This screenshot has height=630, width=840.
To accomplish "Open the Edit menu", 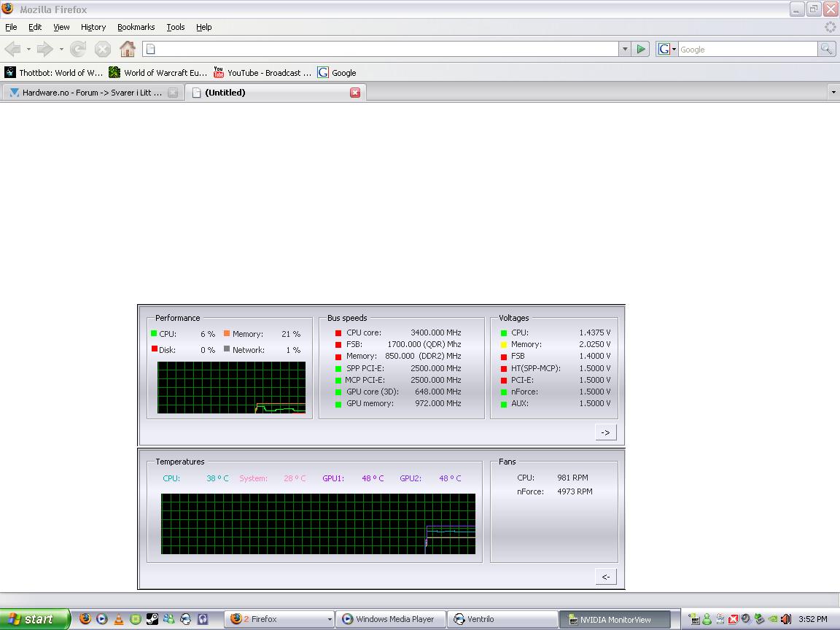I will pyautogui.click(x=35, y=27).
